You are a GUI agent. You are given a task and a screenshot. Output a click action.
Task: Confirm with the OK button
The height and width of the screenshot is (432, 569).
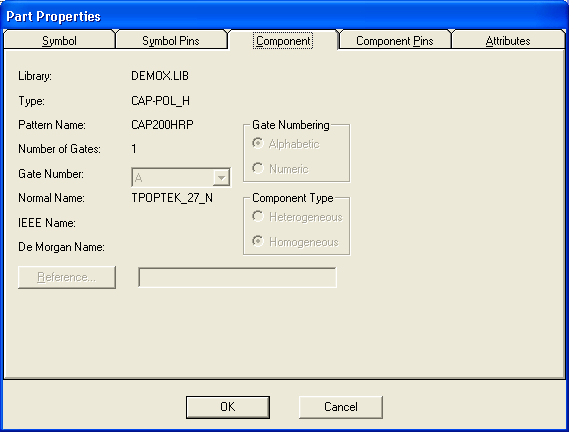coord(228,407)
